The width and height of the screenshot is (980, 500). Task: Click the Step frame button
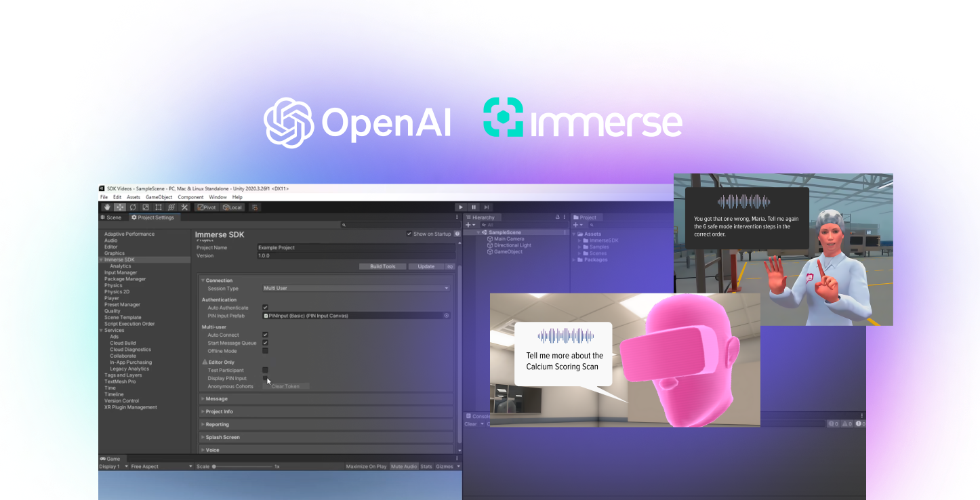coord(487,207)
